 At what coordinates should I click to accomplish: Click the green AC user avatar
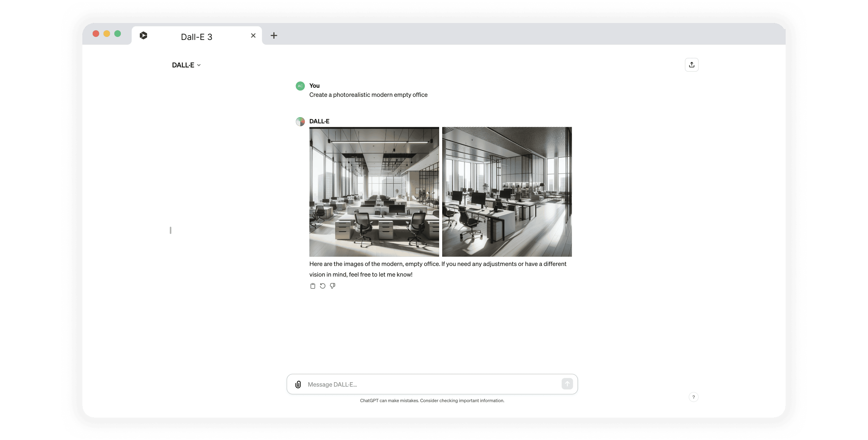tap(300, 86)
